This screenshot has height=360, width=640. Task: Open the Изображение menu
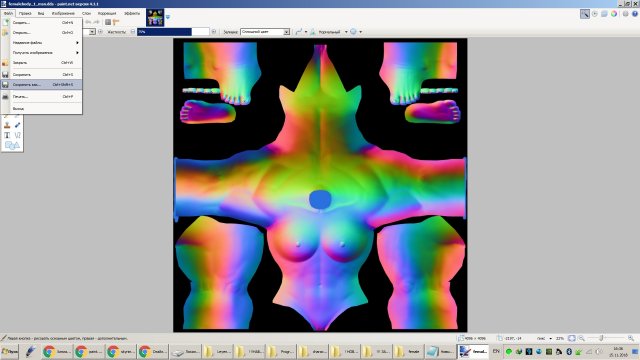63,13
